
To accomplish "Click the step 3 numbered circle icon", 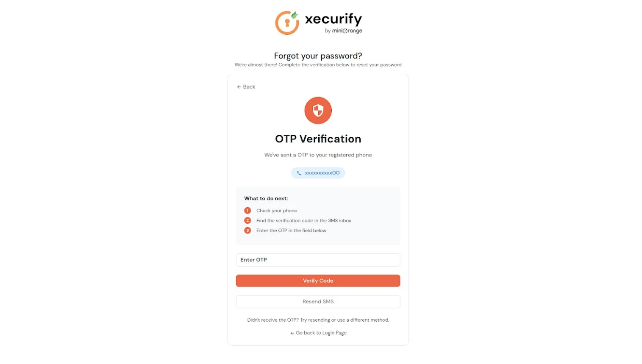I will click(247, 230).
